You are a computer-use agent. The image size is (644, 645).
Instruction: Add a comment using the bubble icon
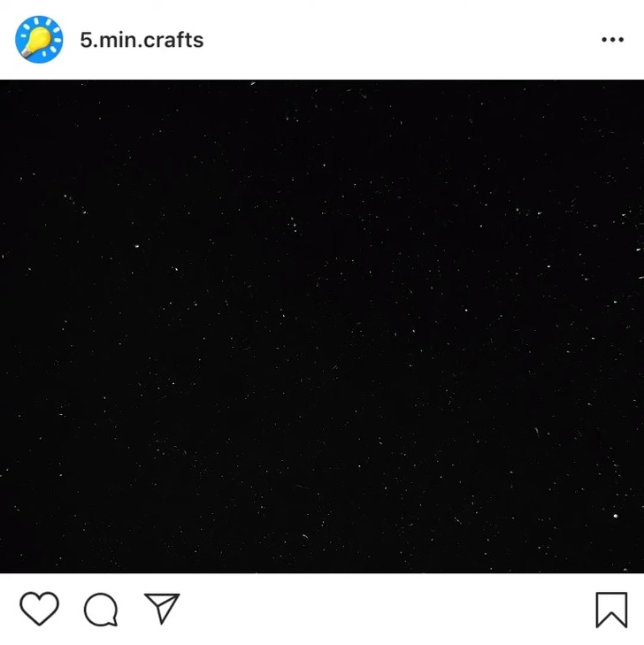coord(101,610)
